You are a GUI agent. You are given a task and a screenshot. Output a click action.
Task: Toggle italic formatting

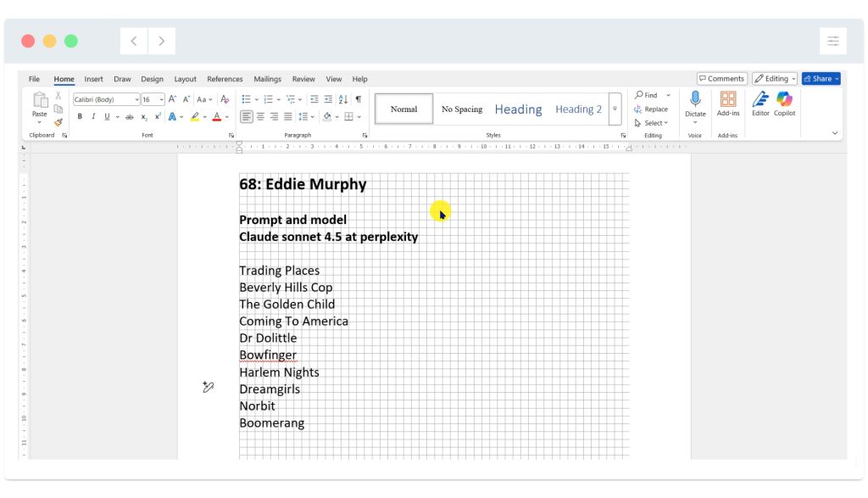point(93,117)
